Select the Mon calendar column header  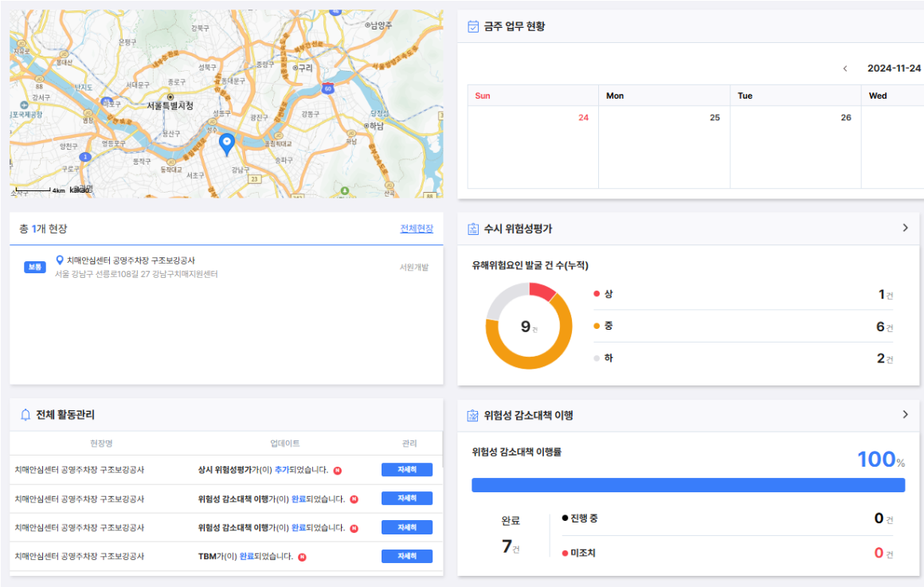click(615, 96)
